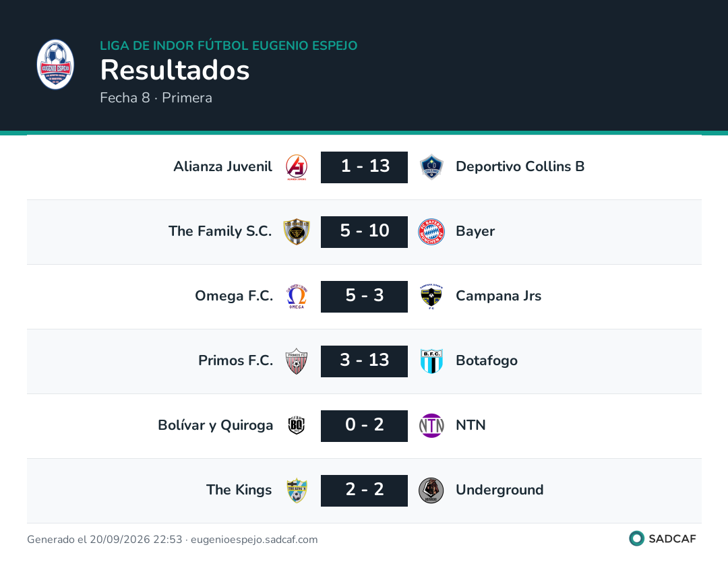728x574 pixels.
Task: Click the Deportivo Collins B shield icon
Action: pyautogui.click(x=431, y=167)
